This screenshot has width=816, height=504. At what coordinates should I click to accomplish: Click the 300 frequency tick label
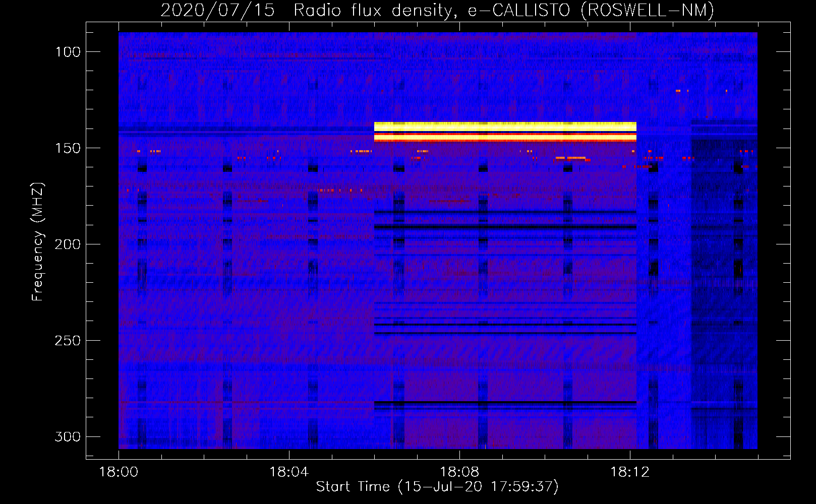(x=68, y=436)
